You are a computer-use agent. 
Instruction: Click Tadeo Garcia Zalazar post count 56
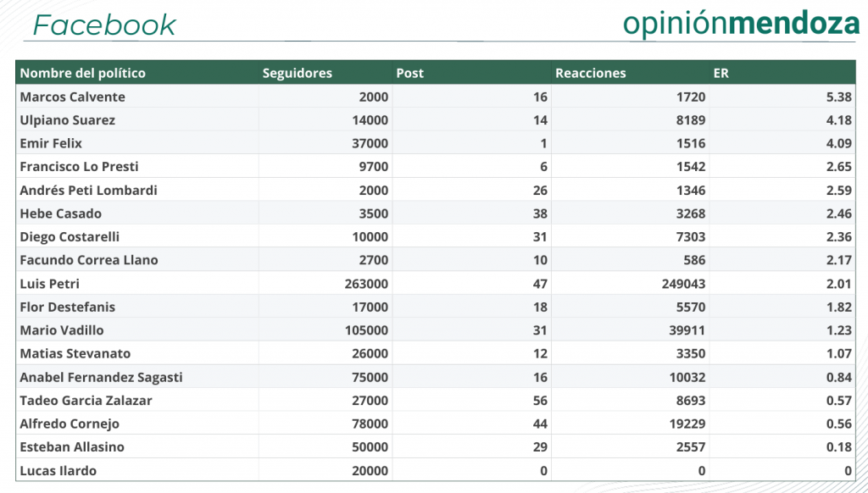point(540,401)
